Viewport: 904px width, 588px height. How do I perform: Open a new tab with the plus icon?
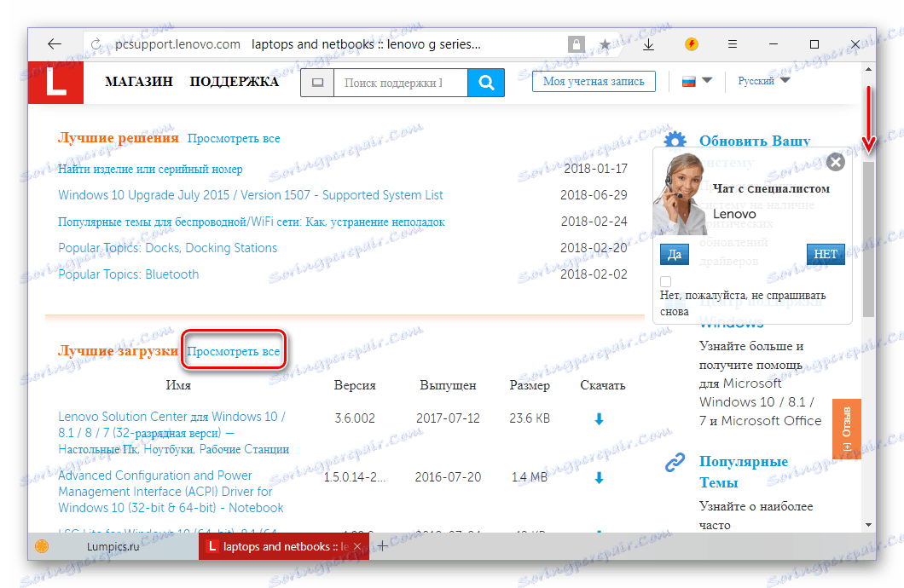tap(382, 546)
